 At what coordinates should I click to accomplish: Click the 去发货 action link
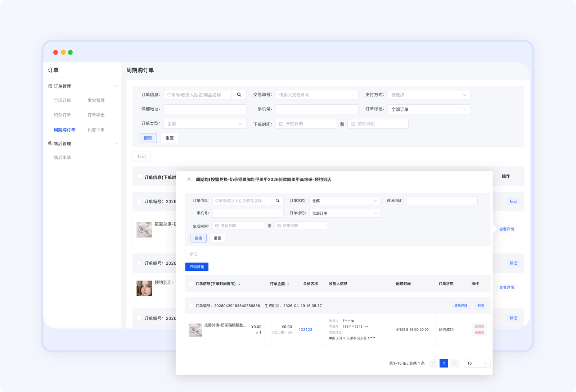pos(479,327)
